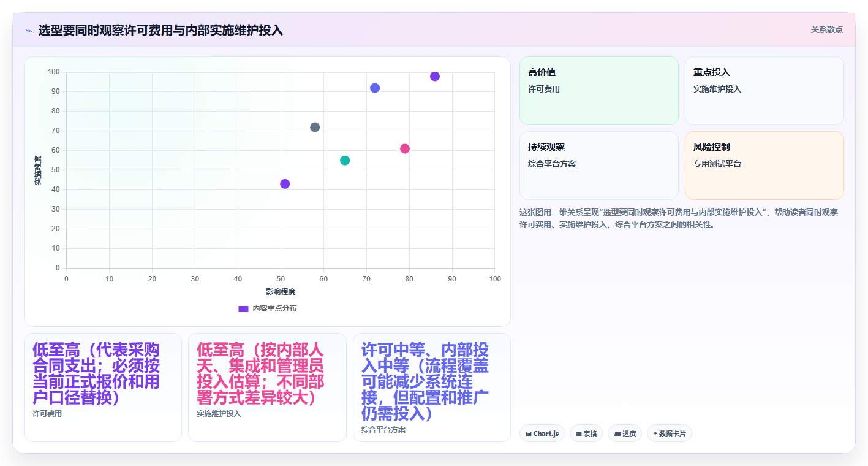Open the pink 低至高（按内部人天 headline card
This screenshot has width=868, height=466.
point(267,388)
